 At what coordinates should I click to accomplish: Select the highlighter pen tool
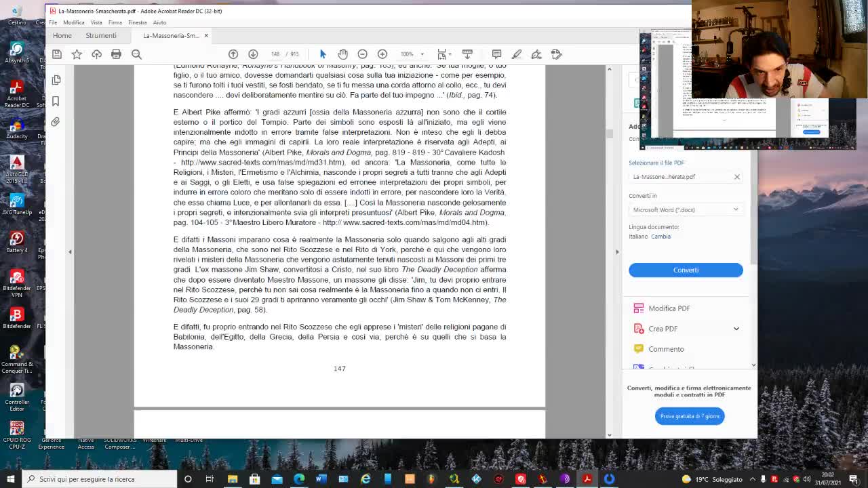[x=517, y=54]
